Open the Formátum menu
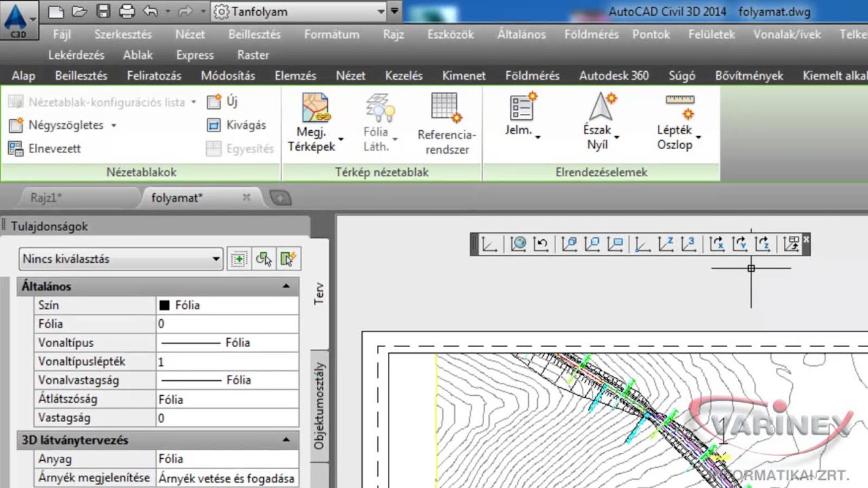The image size is (868, 488). 333,34
